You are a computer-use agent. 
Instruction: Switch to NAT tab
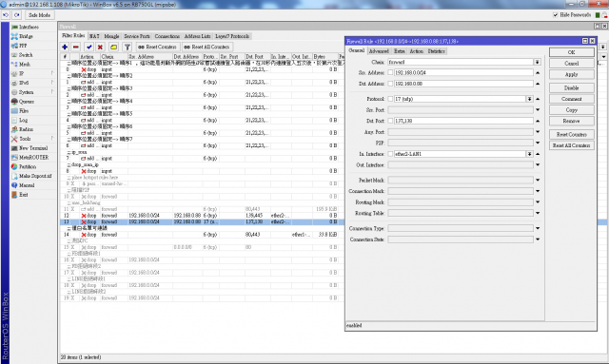(x=94, y=36)
